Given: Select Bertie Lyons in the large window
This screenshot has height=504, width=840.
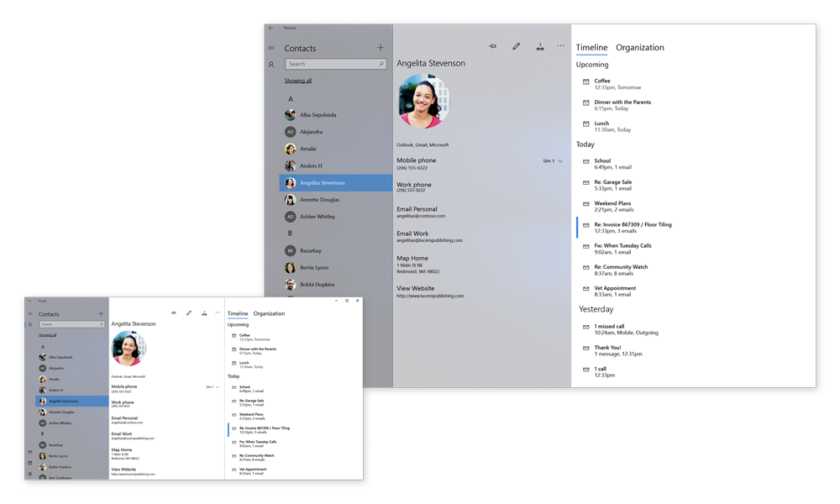Looking at the screenshot, I should point(336,268).
